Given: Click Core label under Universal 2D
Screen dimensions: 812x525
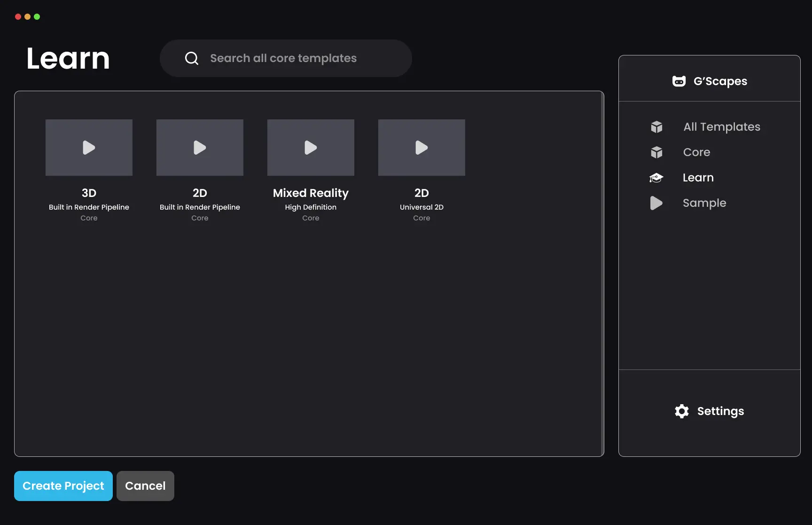Looking at the screenshot, I should (x=422, y=218).
